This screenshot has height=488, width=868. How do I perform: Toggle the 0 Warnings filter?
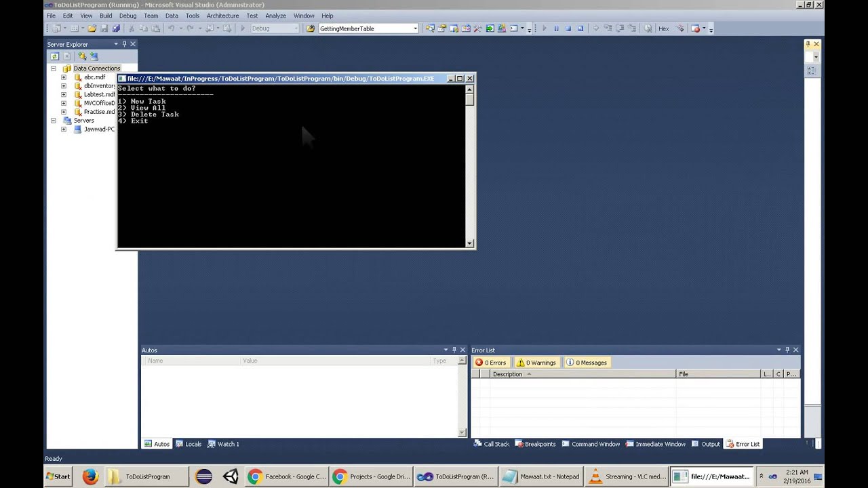[x=536, y=363]
